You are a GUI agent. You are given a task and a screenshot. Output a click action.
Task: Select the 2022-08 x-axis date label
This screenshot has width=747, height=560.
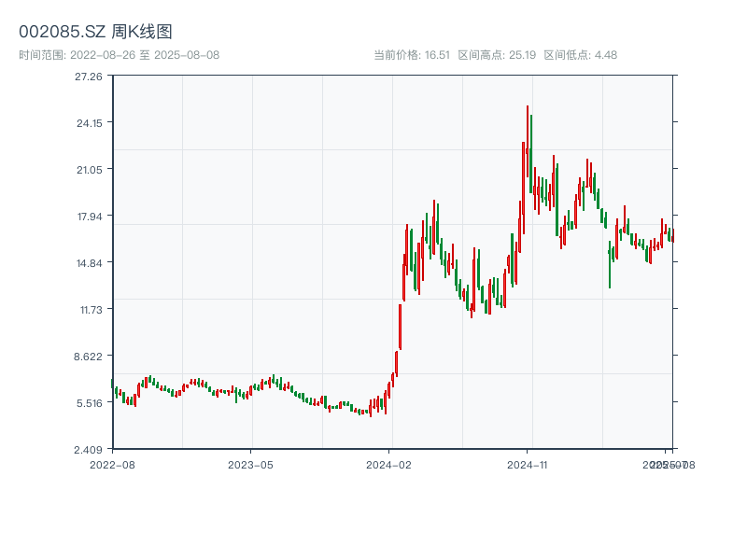pos(112,464)
